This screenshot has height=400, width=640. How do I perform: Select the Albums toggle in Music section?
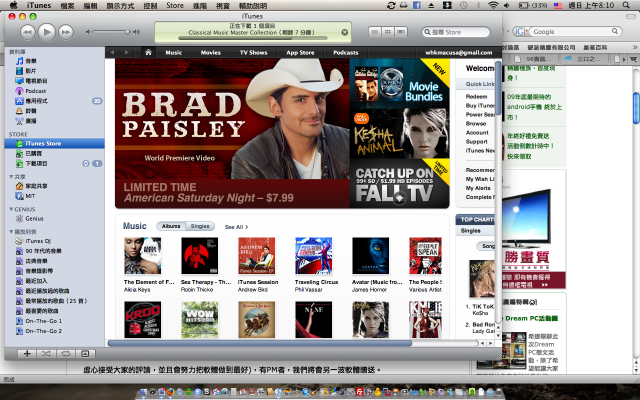tap(171, 226)
